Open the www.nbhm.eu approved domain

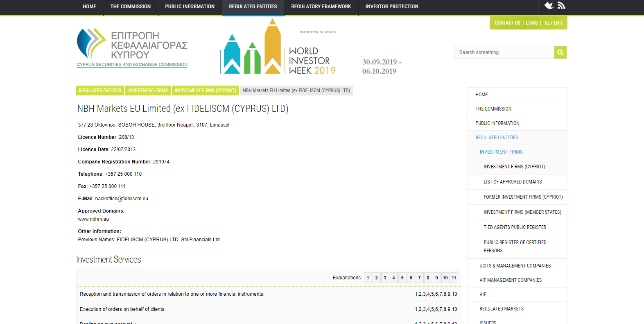tap(93, 219)
